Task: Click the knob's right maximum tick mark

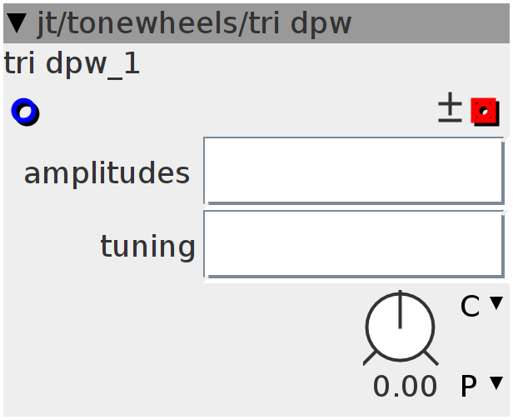Action: [x=431, y=358]
